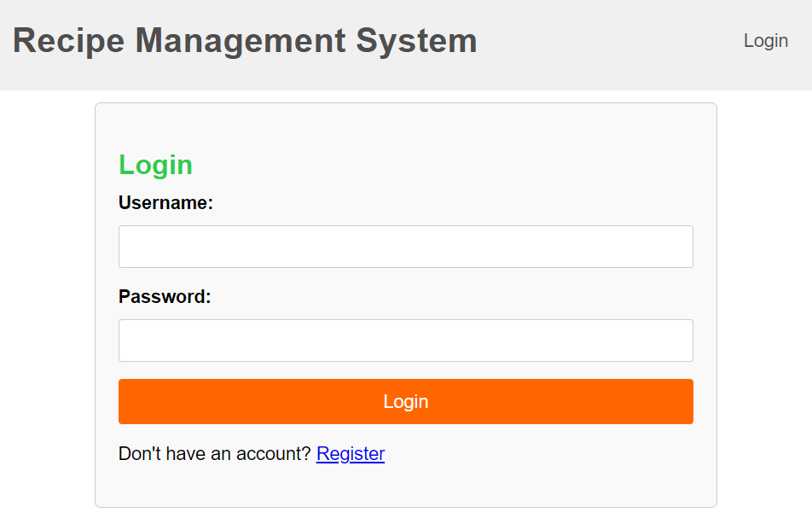Place cursor in the text box below Password
The image size is (812, 530).
coord(405,341)
